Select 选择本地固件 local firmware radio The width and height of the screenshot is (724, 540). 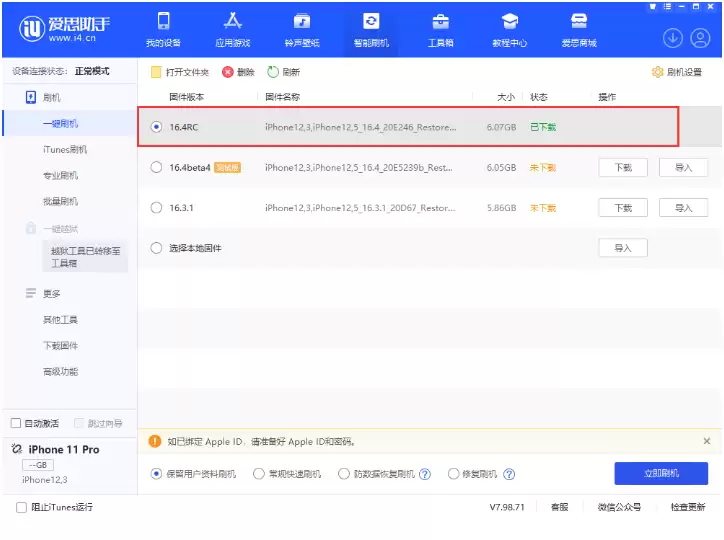157,248
